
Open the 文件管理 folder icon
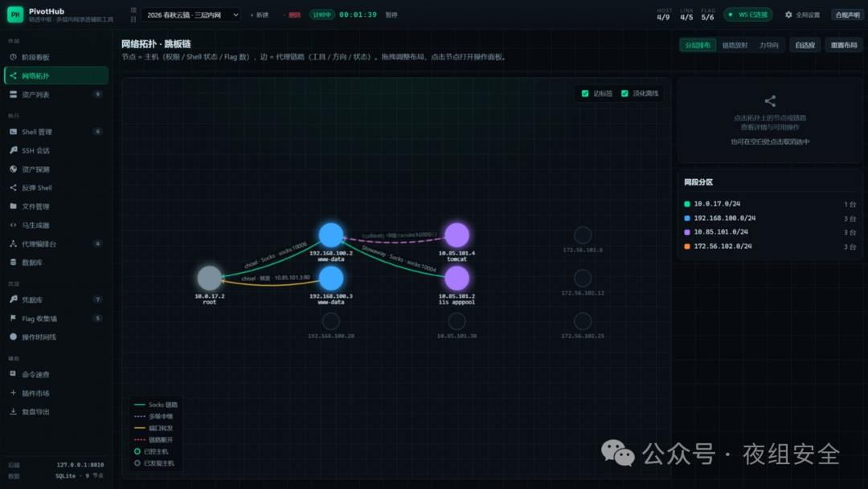(x=14, y=206)
